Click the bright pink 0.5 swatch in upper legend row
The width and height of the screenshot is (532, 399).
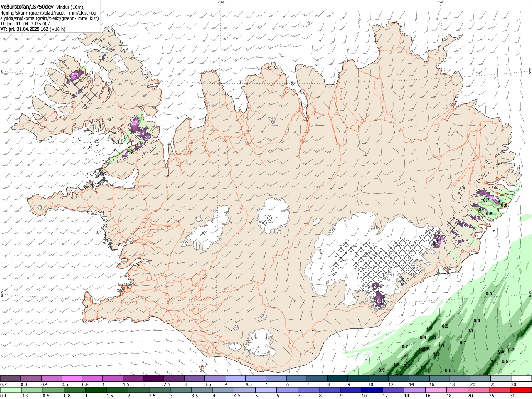[x=72, y=378]
